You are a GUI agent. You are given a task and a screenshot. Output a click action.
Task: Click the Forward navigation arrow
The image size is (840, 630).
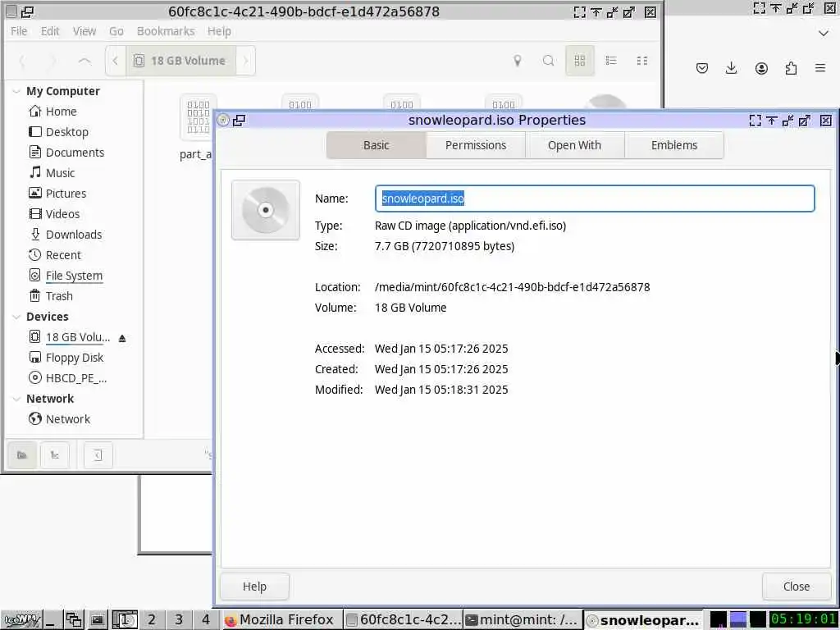coord(52,61)
